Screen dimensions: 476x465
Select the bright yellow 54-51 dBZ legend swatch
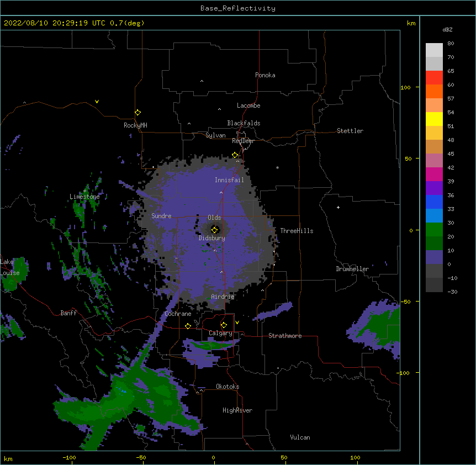tap(434, 119)
